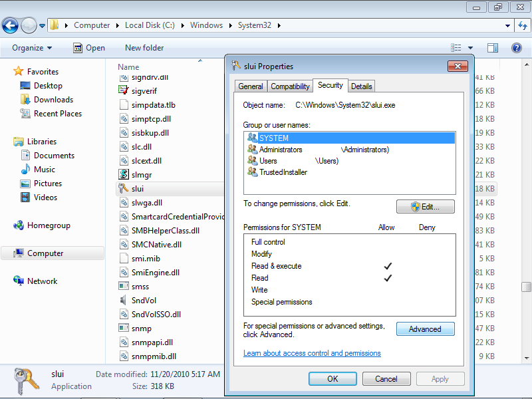Select TrustedInstaller in the user list
532x399 pixels.
coord(350,172)
